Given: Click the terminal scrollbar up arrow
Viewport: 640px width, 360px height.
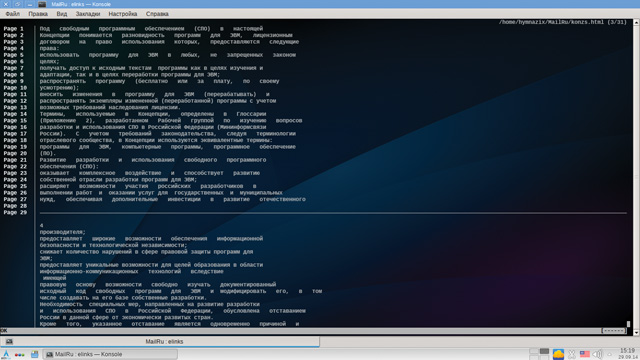Looking at the screenshot, I should (x=636, y=22).
